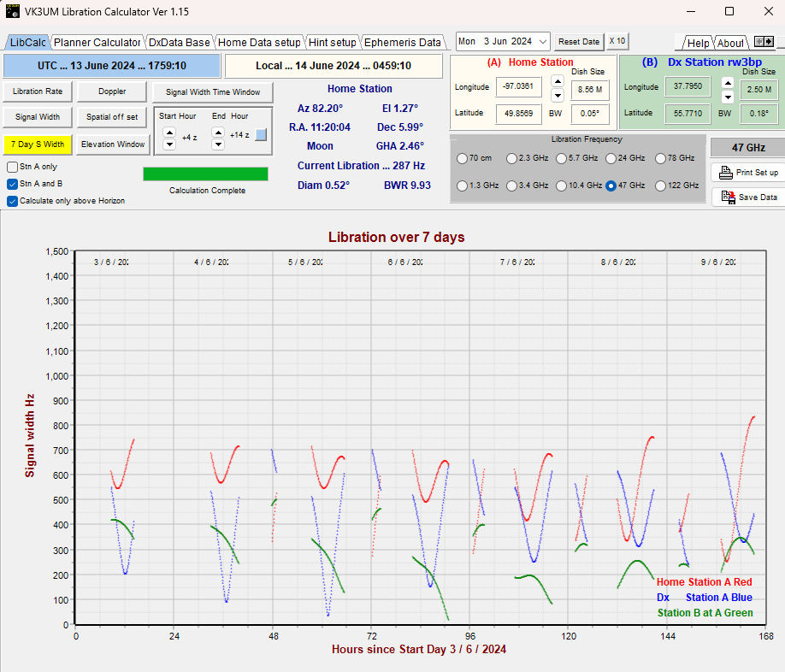Click the selected 47 GHz radio button
Screen dimensions: 785x672
pos(611,186)
